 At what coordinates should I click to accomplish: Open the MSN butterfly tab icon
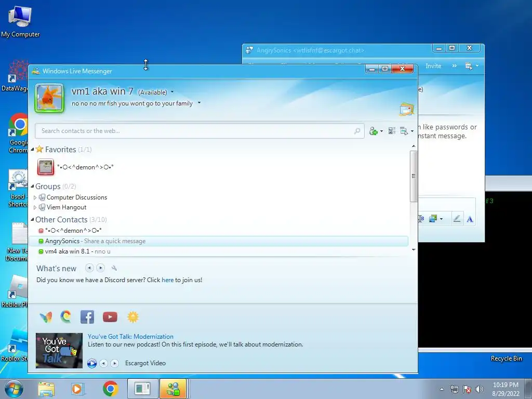click(46, 317)
